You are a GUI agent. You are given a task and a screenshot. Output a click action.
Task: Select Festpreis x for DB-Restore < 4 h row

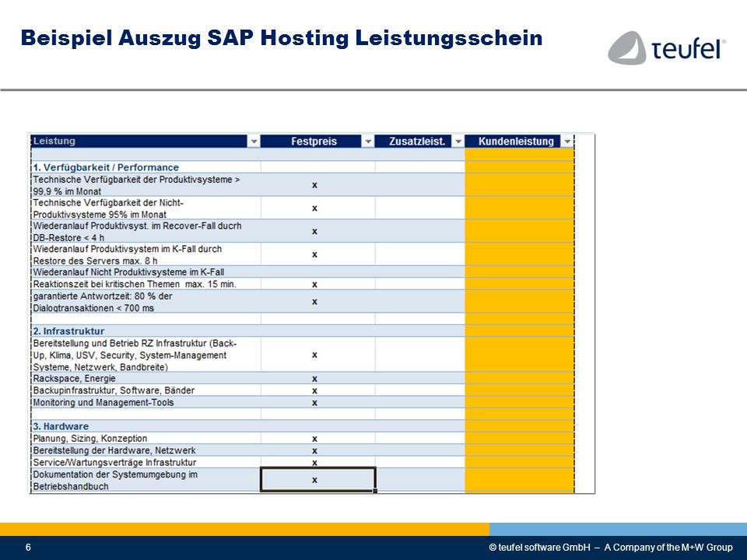314,232
